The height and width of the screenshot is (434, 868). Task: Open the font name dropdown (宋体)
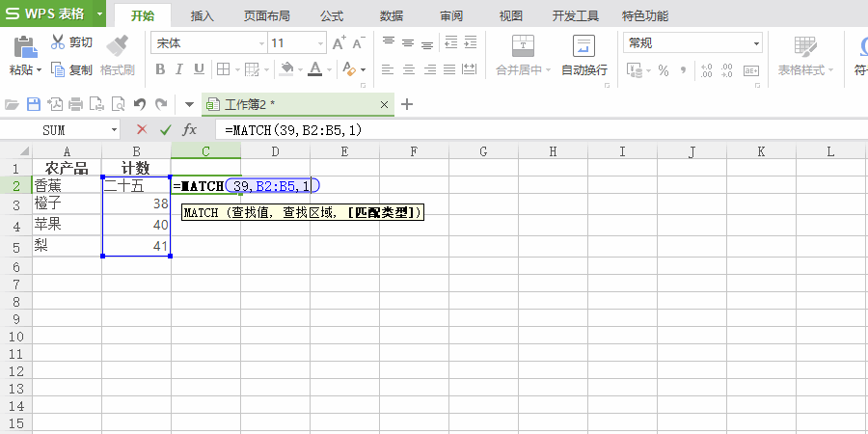pos(261,43)
